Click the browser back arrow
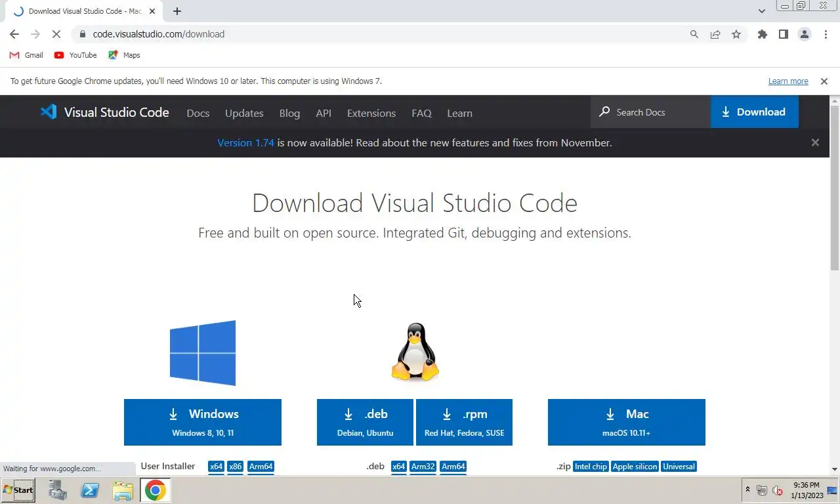Image resolution: width=840 pixels, height=504 pixels. click(14, 34)
